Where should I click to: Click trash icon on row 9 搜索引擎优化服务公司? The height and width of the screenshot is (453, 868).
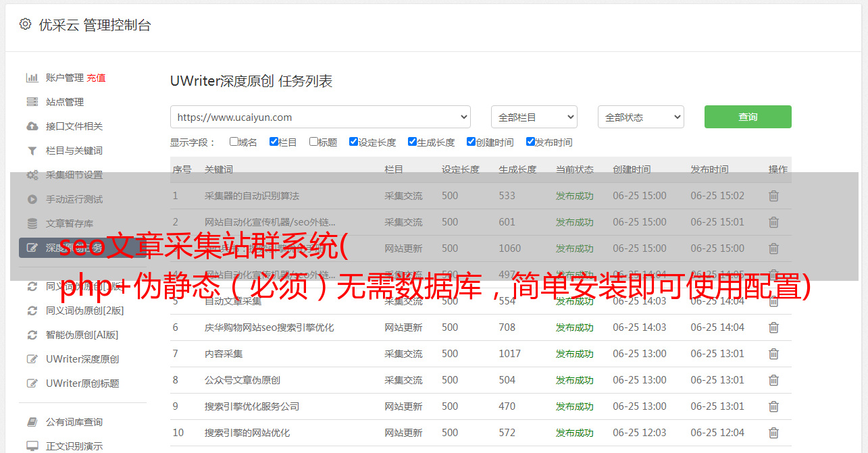coord(774,406)
